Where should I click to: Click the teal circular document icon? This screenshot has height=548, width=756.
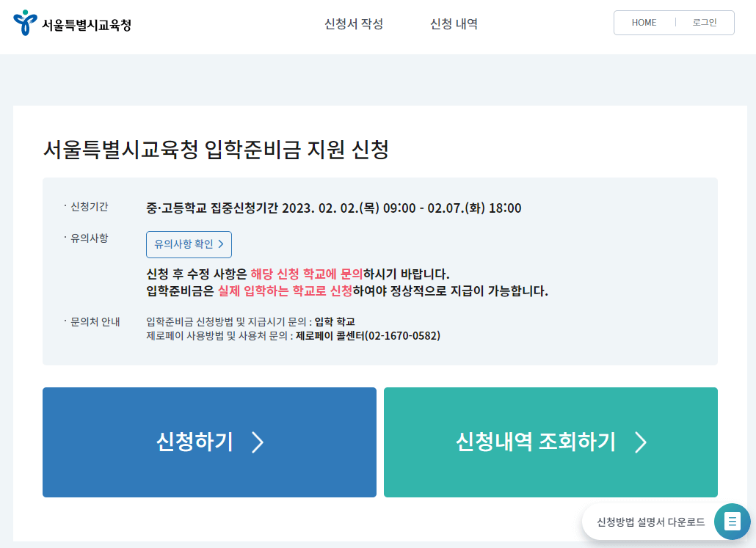point(732,522)
